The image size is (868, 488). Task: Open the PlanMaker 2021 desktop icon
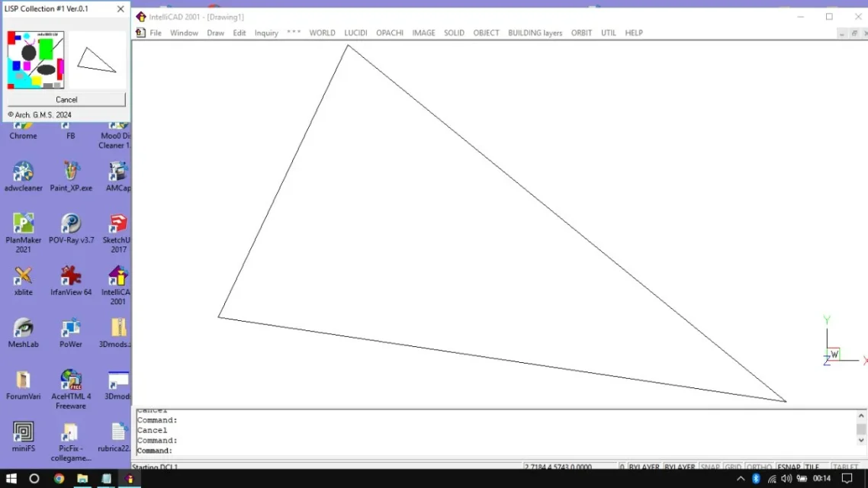23,233
